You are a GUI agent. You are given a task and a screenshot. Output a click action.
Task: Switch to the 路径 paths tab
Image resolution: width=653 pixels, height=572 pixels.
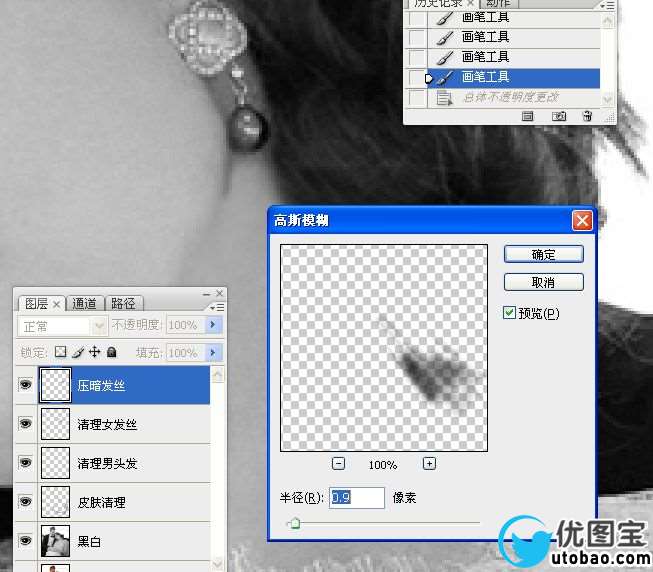coord(123,303)
